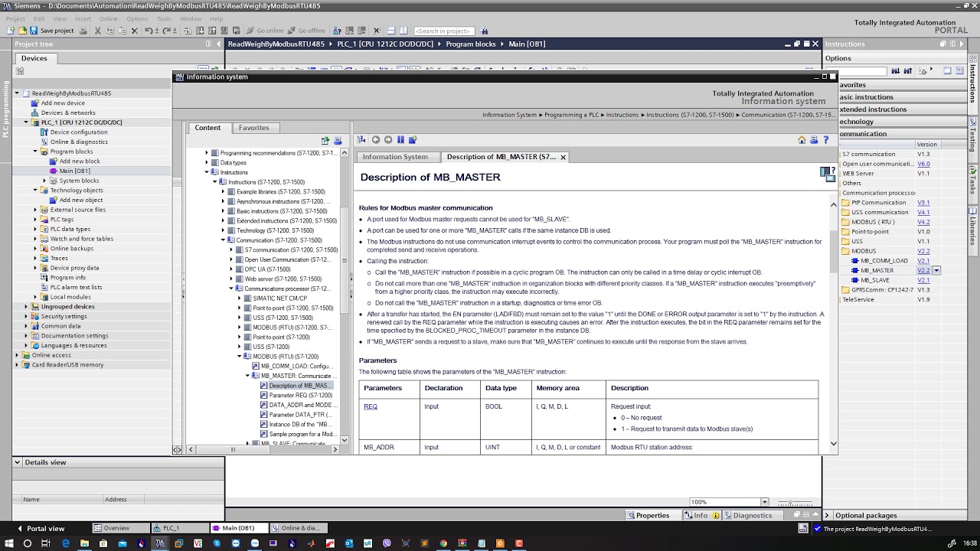Click scroll down arrow of help content
The image size is (980, 551).
click(x=833, y=443)
